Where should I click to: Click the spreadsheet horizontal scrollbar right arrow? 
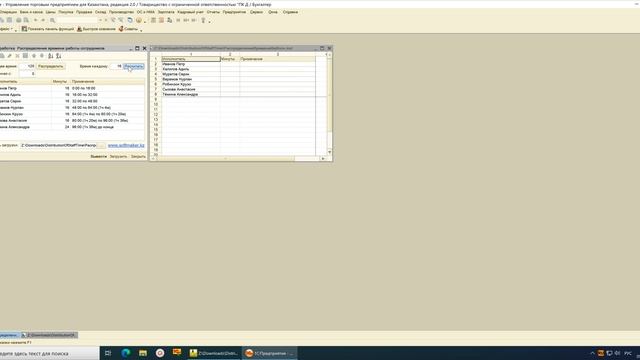point(323,158)
